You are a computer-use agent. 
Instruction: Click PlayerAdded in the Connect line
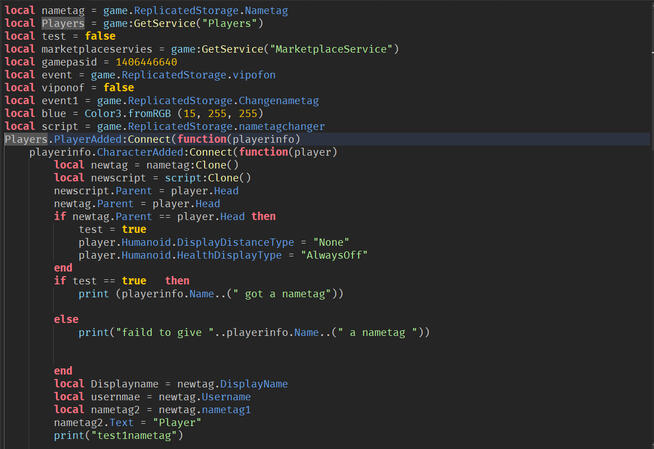(72, 139)
